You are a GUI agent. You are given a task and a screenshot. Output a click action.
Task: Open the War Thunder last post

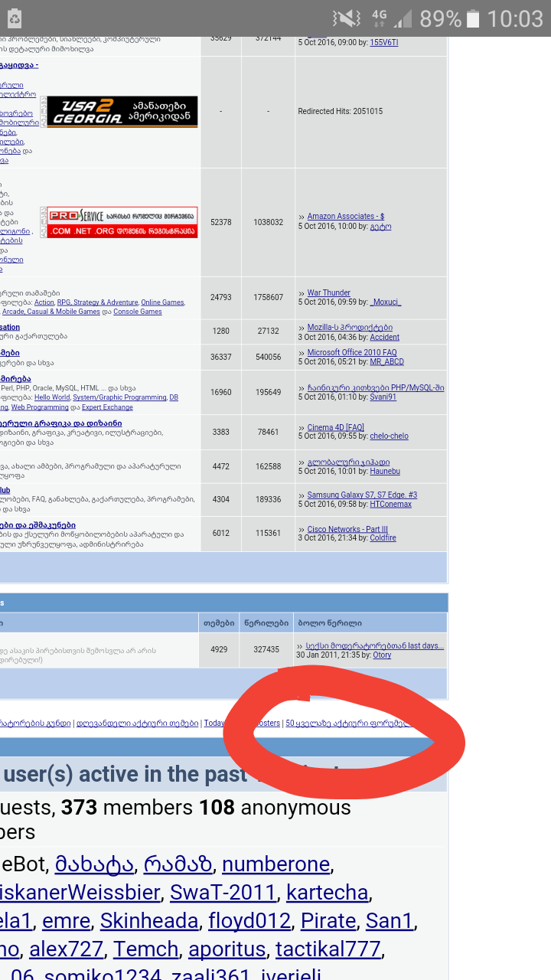329,292
